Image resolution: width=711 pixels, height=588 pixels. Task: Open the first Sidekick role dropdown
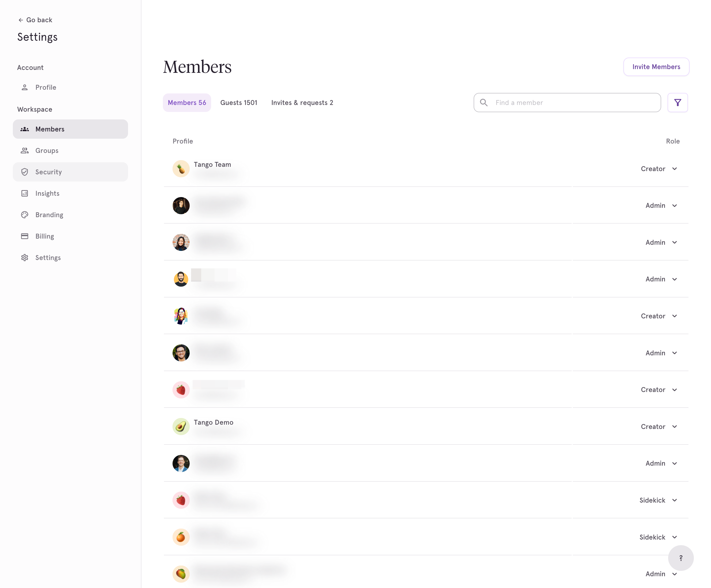[658, 500]
